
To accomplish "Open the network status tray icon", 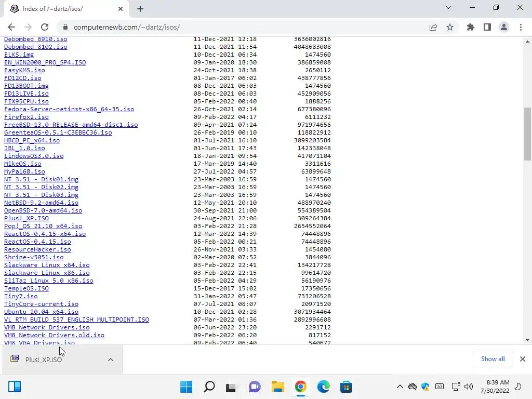I will pos(456,387).
